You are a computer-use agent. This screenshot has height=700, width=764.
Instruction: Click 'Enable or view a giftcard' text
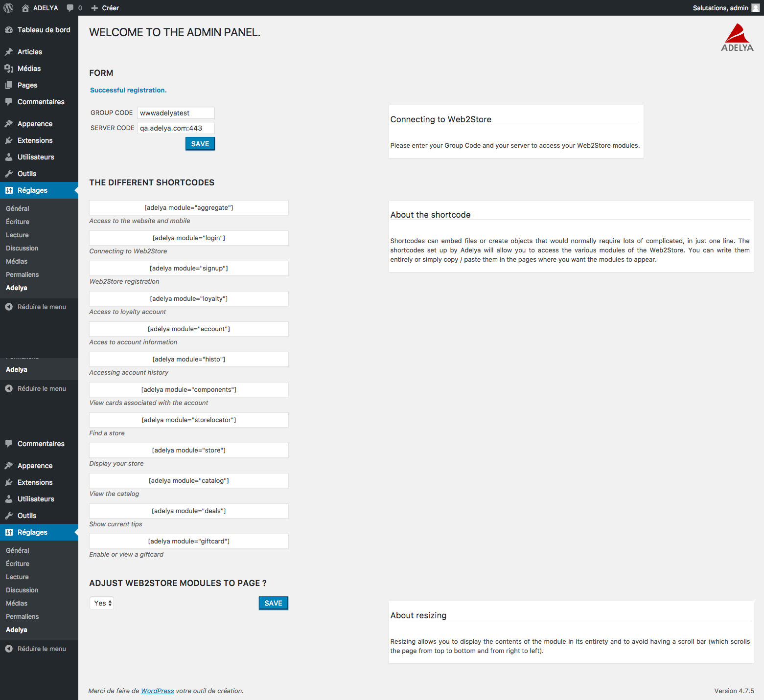pos(126,554)
